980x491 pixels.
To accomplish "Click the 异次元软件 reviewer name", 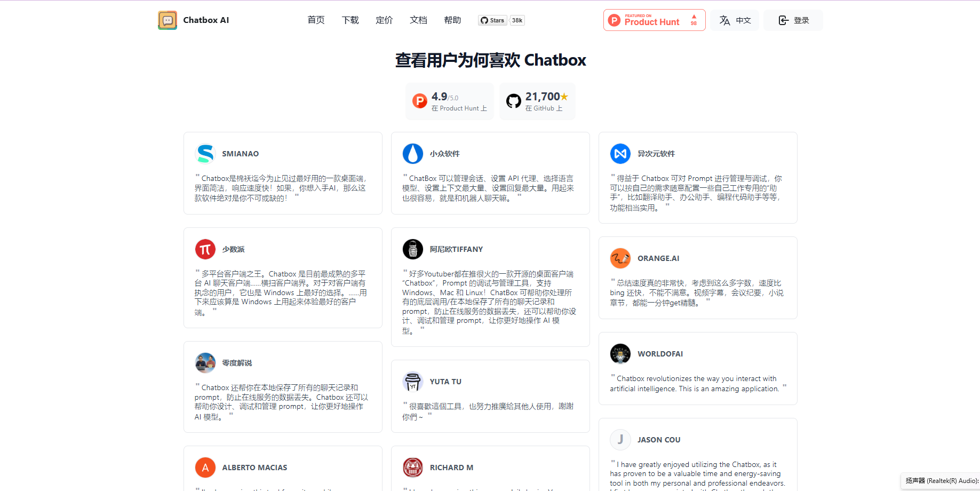I will pos(656,154).
